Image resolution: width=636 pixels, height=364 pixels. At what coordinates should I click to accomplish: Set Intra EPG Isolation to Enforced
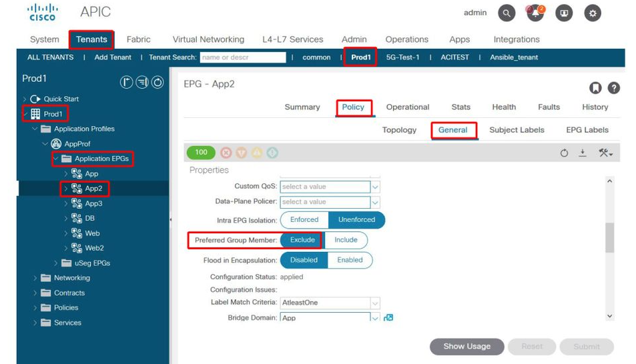click(x=304, y=220)
